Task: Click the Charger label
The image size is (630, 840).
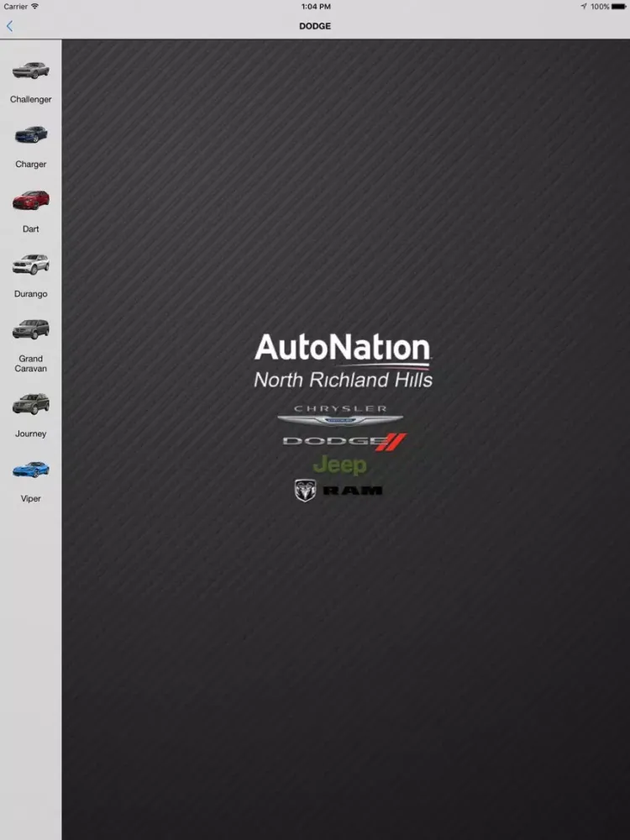Action: click(30, 165)
